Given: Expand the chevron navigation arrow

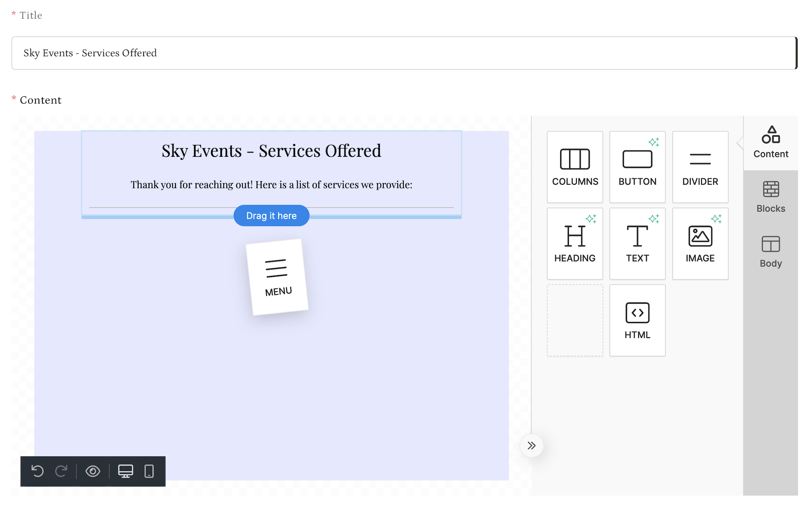Looking at the screenshot, I should (532, 445).
